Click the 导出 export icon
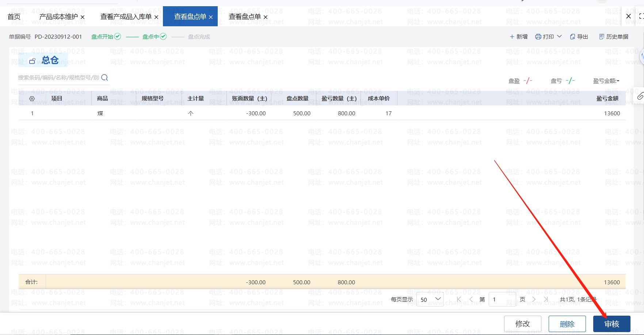This screenshot has height=335, width=644. click(x=572, y=37)
